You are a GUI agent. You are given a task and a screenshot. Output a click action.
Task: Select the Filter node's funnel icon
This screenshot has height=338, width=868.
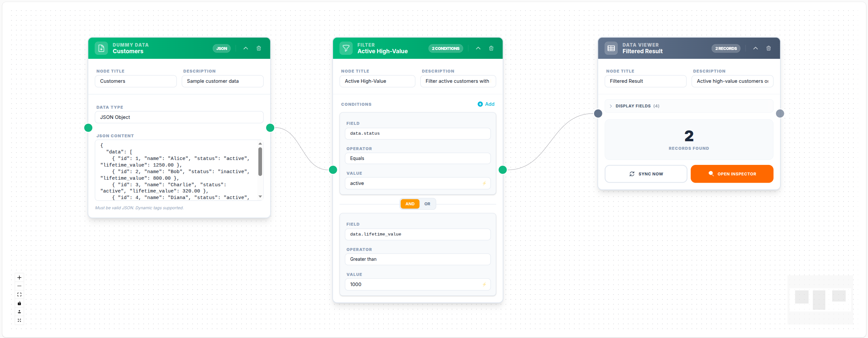tap(346, 48)
